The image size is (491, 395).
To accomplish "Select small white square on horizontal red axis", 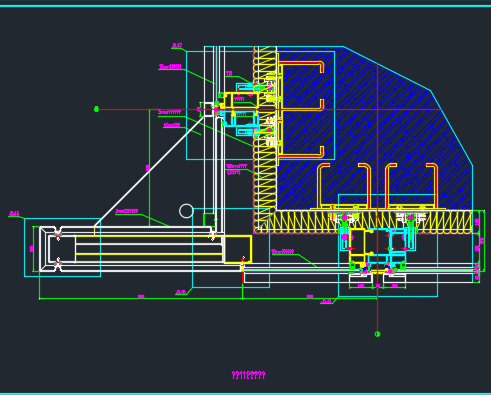I will click(x=208, y=110).
